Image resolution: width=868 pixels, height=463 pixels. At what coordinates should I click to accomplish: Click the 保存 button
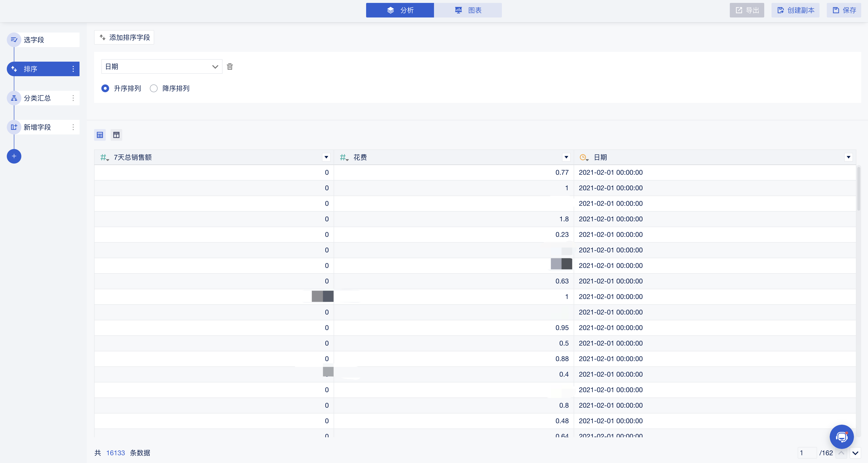click(844, 10)
